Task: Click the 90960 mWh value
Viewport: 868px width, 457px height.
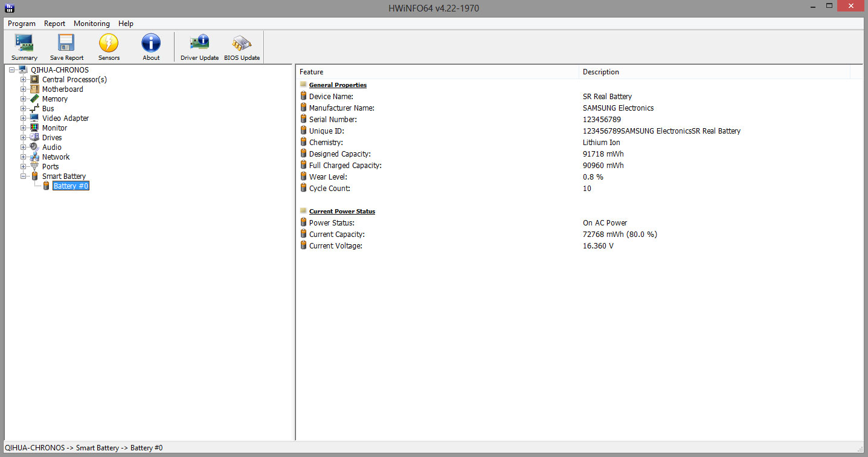Action: (x=603, y=166)
